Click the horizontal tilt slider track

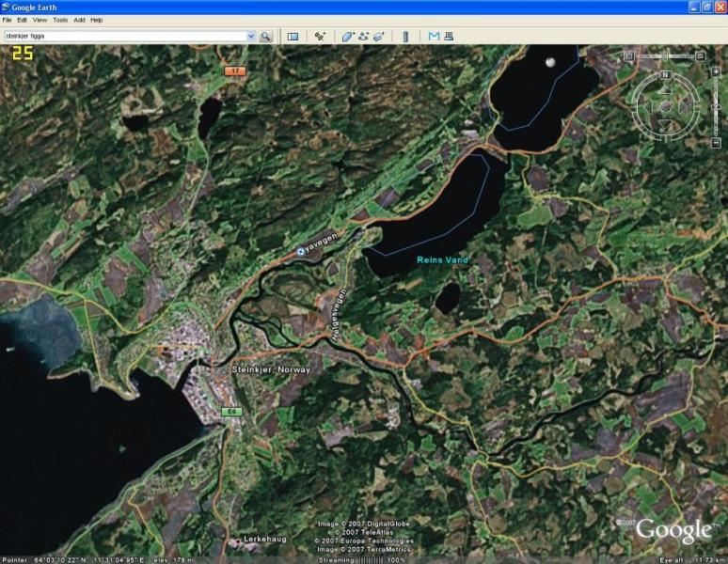click(665, 56)
